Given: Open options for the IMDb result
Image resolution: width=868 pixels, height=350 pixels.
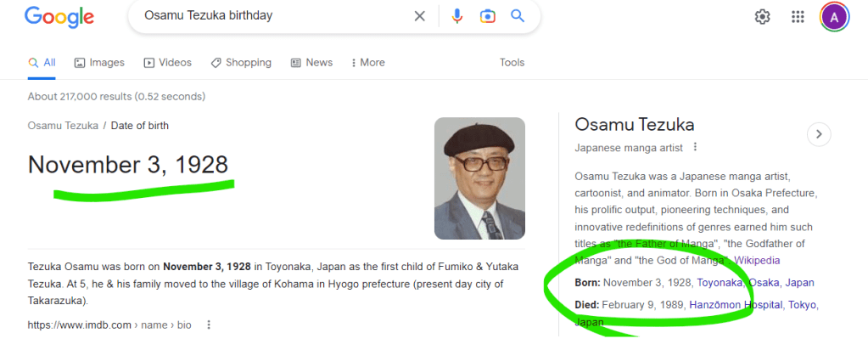Looking at the screenshot, I should pyautogui.click(x=209, y=325).
